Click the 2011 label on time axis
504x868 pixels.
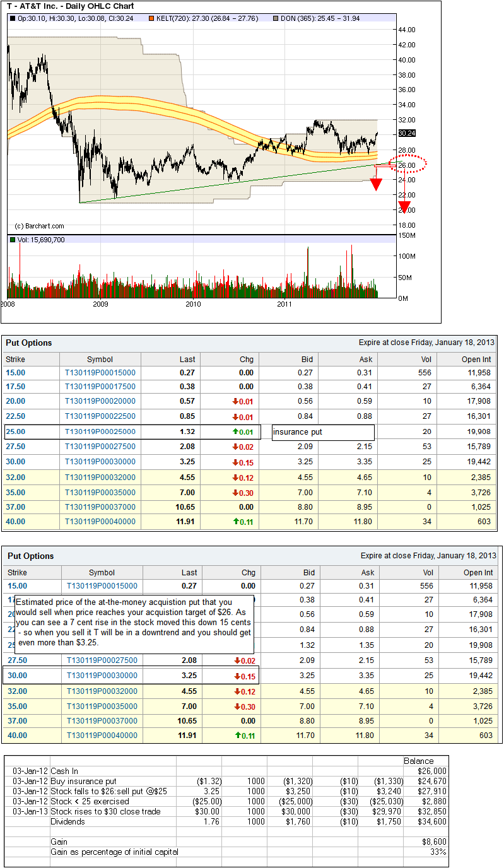pos(285,304)
